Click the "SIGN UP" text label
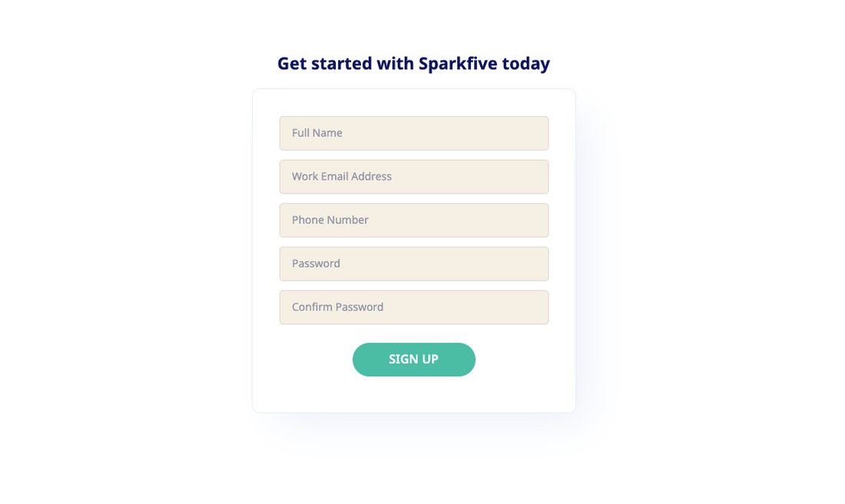 tap(413, 360)
